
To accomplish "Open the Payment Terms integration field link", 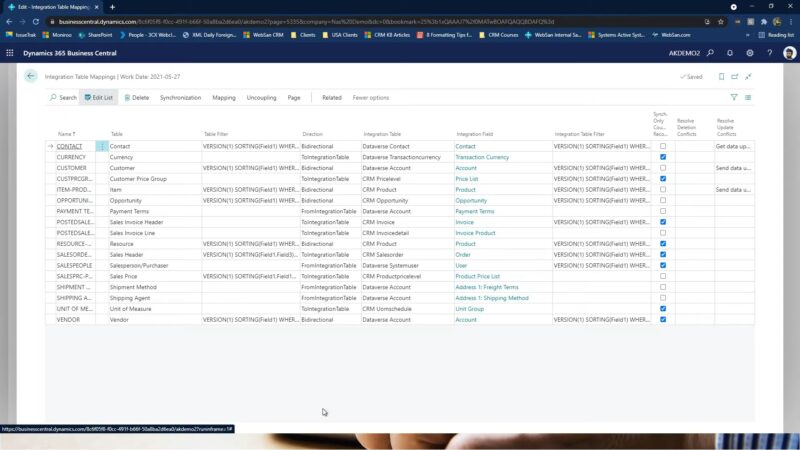I will click(x=474, y=211).
